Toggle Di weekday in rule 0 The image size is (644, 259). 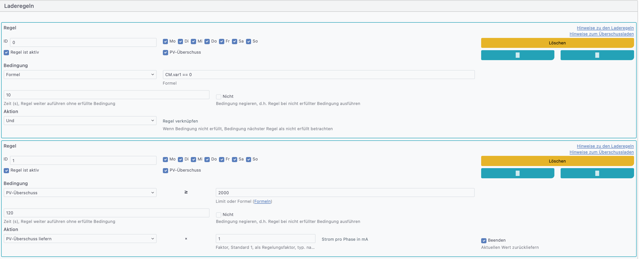[180, 42]
